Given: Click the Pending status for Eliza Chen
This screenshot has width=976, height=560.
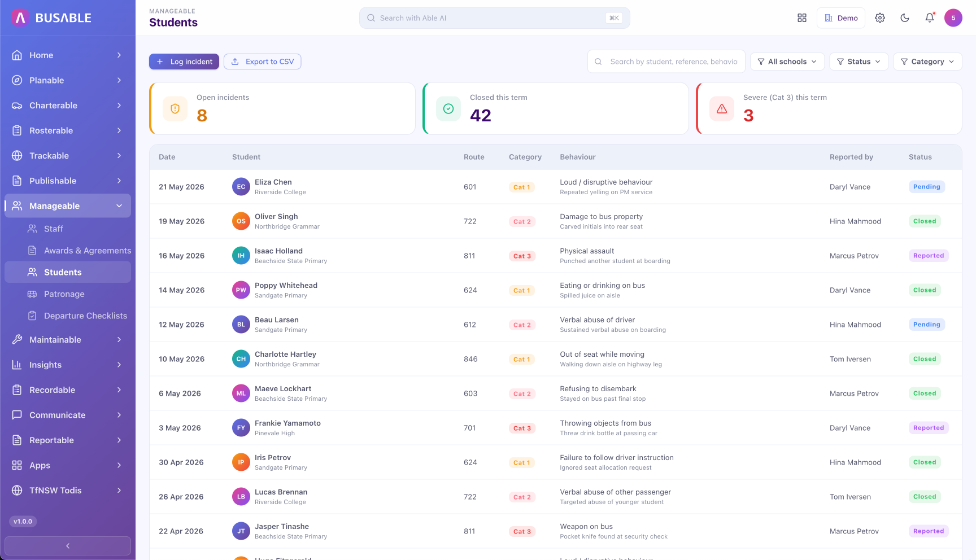Looking at the screenshot, I should tap(927, 187).
